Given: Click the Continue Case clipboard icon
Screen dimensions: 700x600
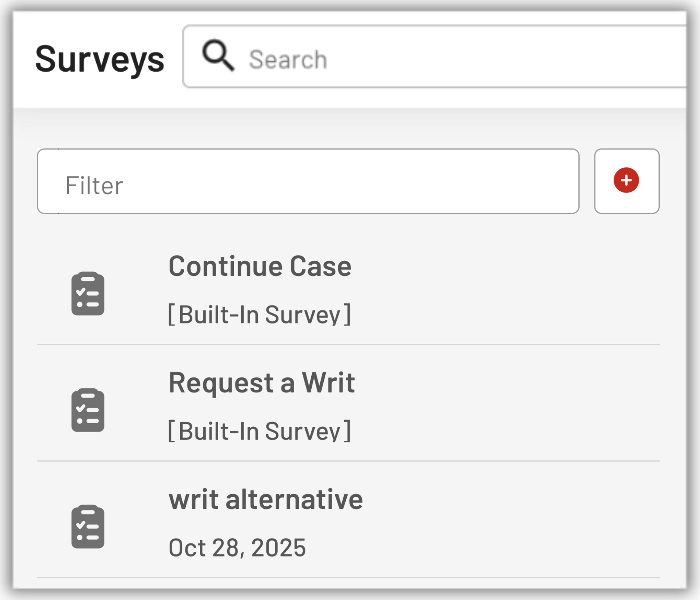Looking at the screenshot, I should click(x=88, y=293).
